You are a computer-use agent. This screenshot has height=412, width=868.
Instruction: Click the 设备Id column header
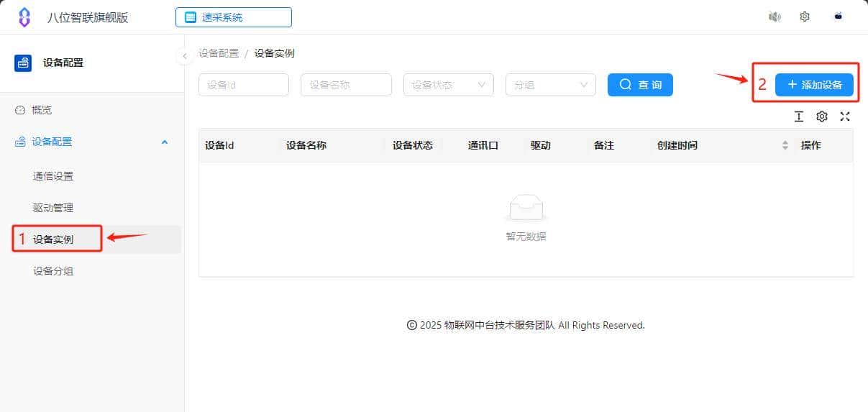[219, 145]
